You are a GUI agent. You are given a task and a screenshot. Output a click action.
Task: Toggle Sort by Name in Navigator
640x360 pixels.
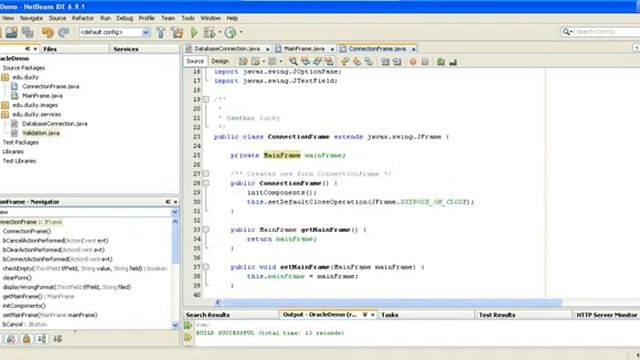click(42, 339)
